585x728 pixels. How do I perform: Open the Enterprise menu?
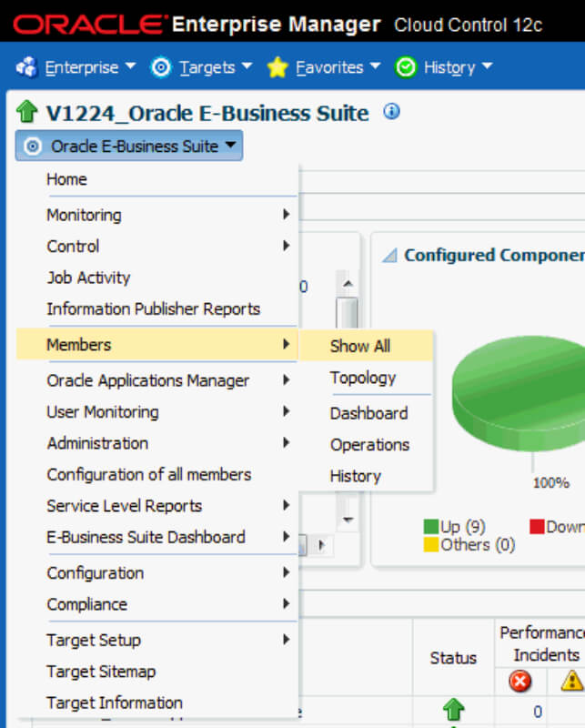[x=90, y=67]
